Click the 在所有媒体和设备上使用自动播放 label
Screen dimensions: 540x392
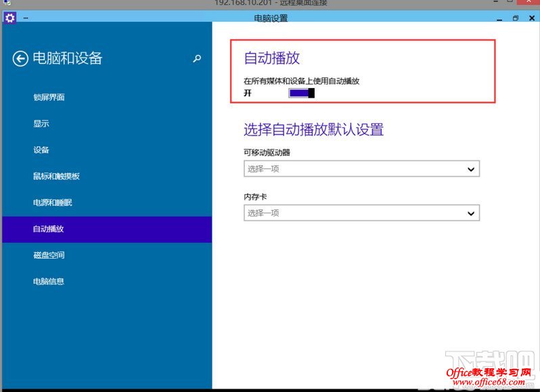[301, 81]
